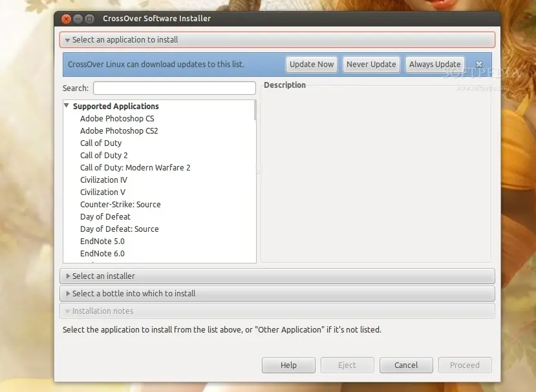The height and width of the screenshot is (392, 536).
Task: Maximize the CrossOver Software Installer window
Action: (90, 19)
